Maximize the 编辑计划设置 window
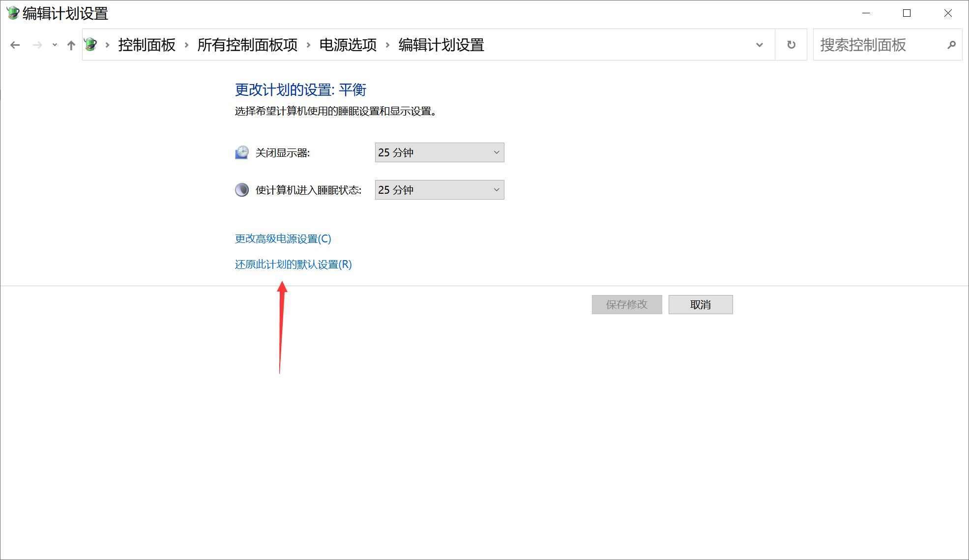969x560 pixels. pos(907,13)
